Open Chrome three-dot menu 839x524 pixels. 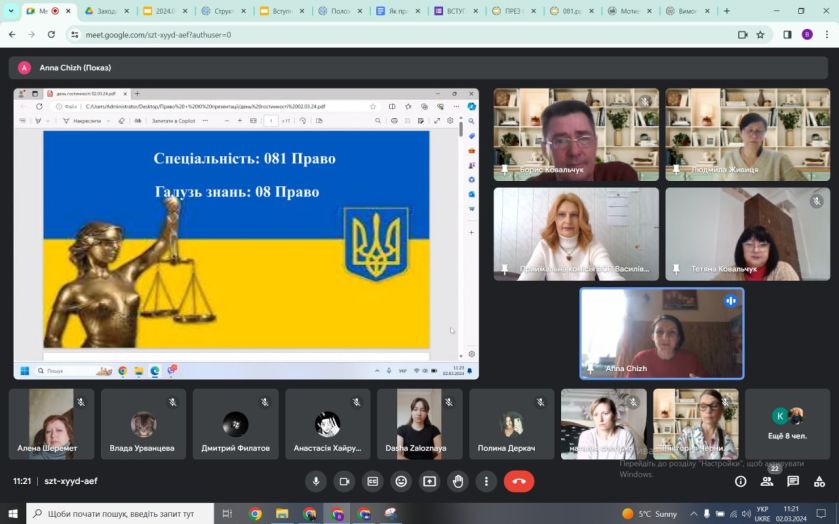click(x=827, y=35)
